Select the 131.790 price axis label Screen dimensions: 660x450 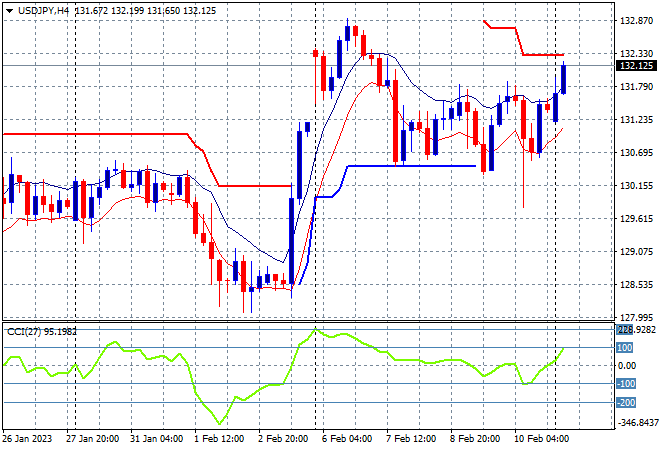636,87
